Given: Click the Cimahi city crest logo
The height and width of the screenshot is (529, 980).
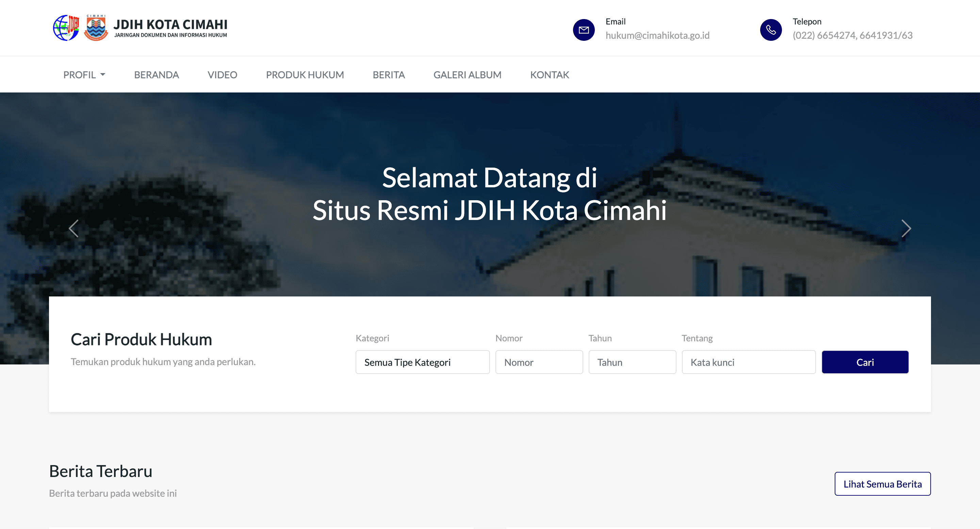Looking at the screenshot, I should tap(96, 28).
